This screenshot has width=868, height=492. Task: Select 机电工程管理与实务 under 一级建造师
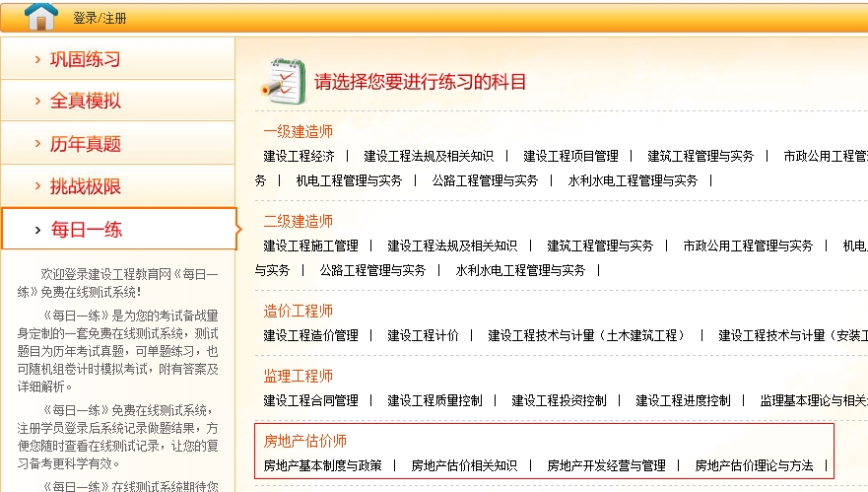[349, 180]
